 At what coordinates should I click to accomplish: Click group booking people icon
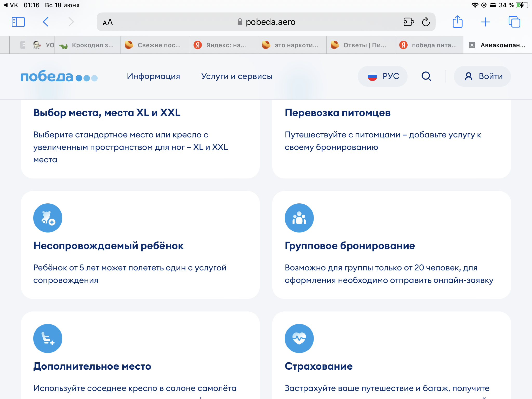coord(299,218)
